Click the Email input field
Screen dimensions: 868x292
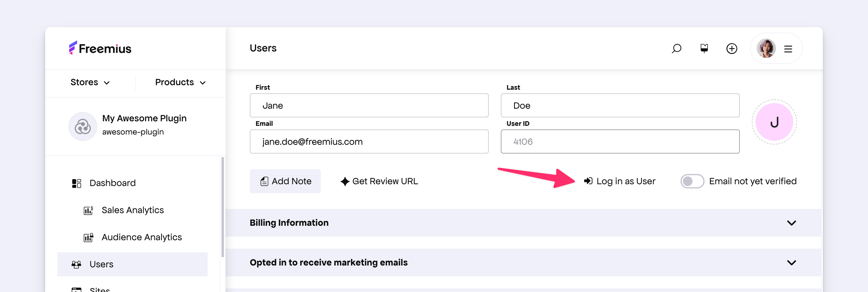[369, 141]
